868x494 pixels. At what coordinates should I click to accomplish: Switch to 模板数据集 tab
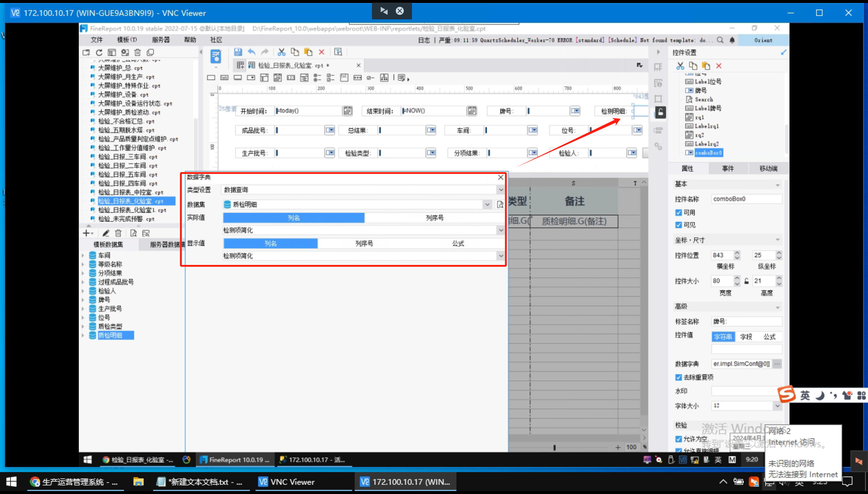[x=108, y=244]
